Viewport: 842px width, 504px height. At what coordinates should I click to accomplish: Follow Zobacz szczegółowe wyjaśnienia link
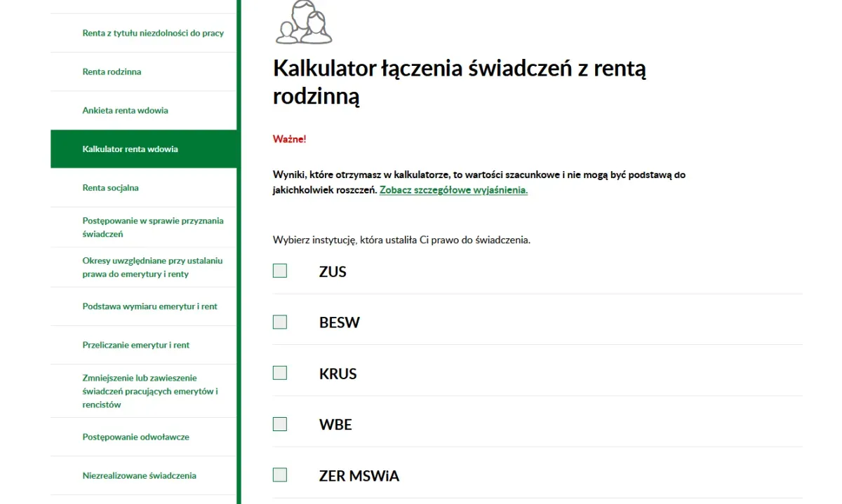point(453,190)
